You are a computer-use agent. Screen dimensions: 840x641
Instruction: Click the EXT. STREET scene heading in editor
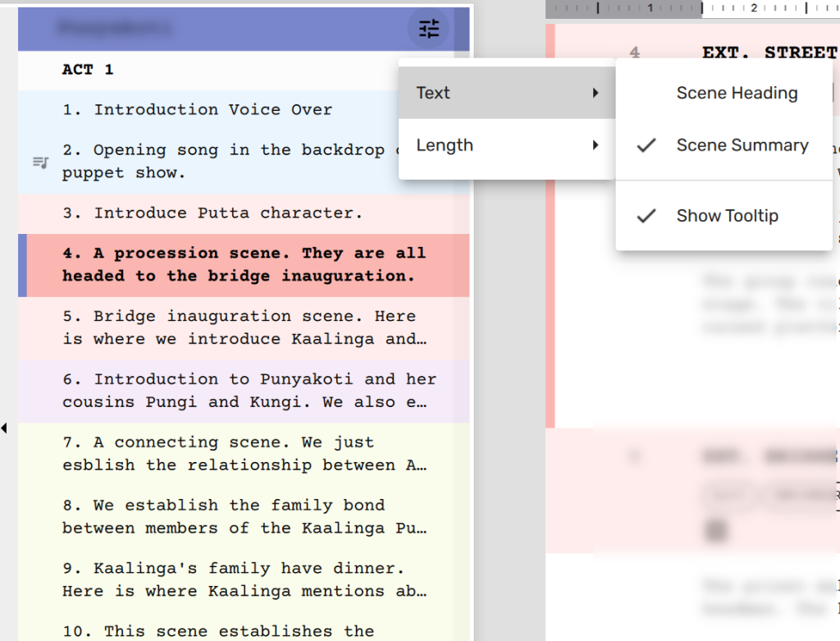pyautogui.click(x=769, y=53)
